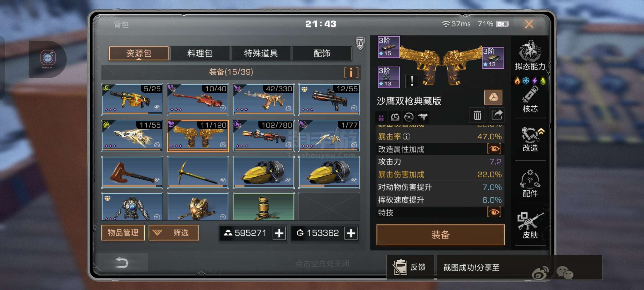Click the share arrow icon

[x=496, y=115]
